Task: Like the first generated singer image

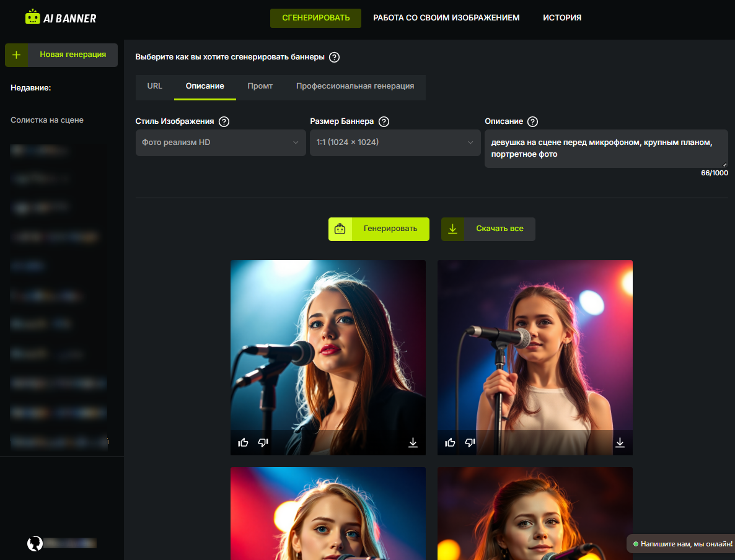Action: click(243, 442)
